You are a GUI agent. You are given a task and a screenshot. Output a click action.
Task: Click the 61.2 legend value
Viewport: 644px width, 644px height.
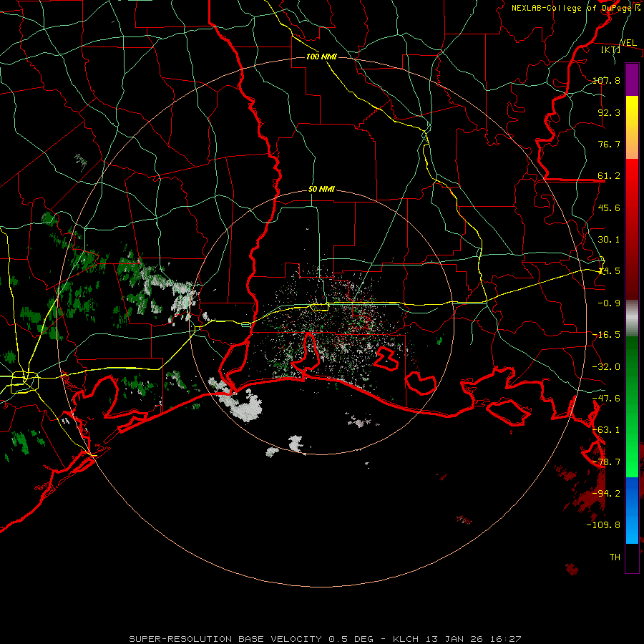[x=609, y=176]
